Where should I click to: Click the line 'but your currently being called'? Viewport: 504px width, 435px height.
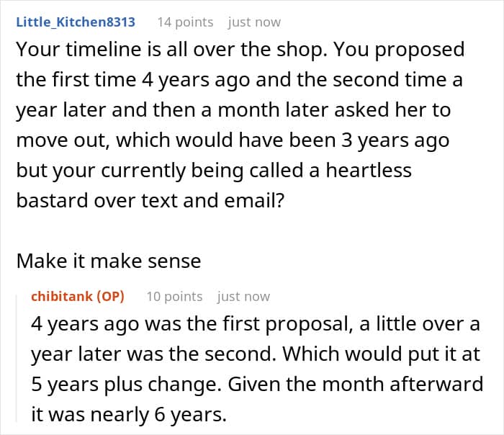coord(214,171)
